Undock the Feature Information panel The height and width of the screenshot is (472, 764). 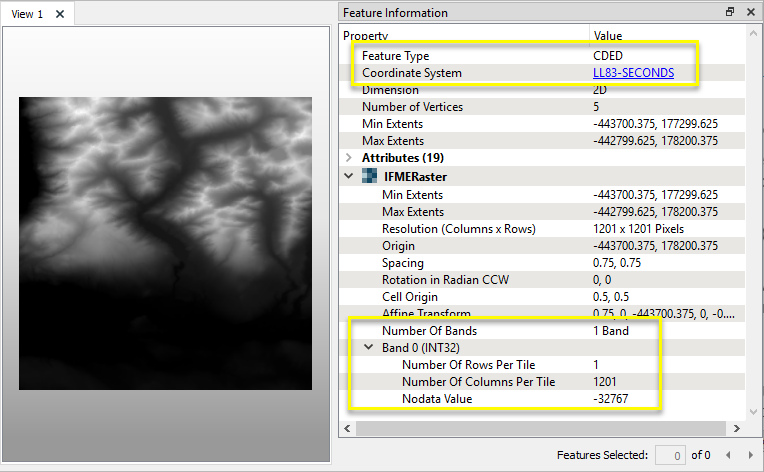coord(729,12)
